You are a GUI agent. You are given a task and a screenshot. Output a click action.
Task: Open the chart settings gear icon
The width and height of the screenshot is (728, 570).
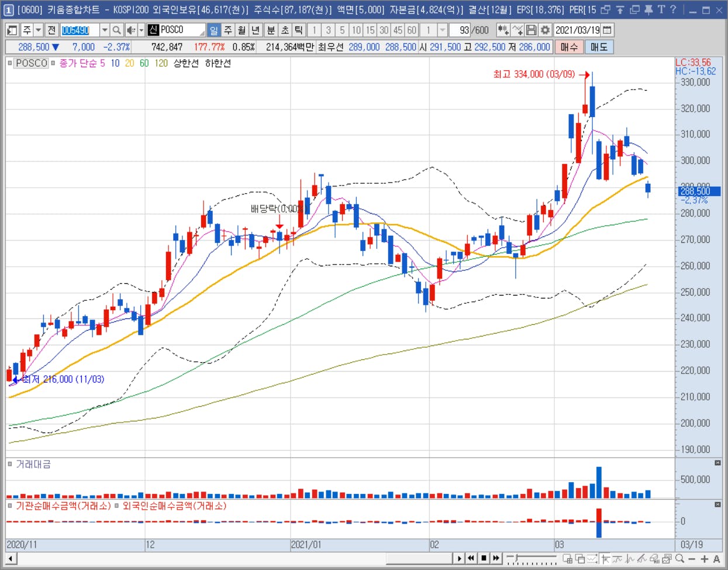click(x=545, y=30)
